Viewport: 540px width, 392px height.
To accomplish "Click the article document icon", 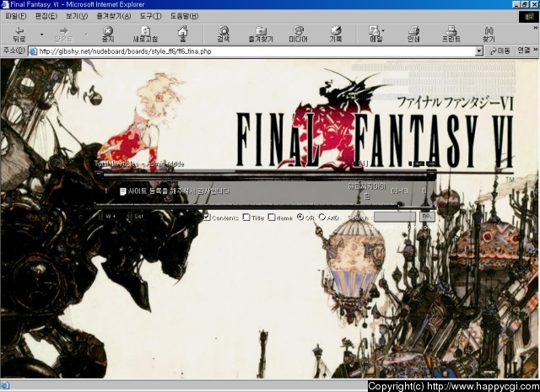I will pos(122,191).
